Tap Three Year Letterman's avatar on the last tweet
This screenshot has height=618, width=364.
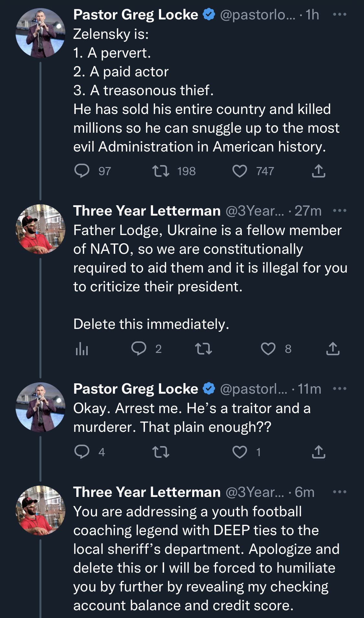pos(40,510)
